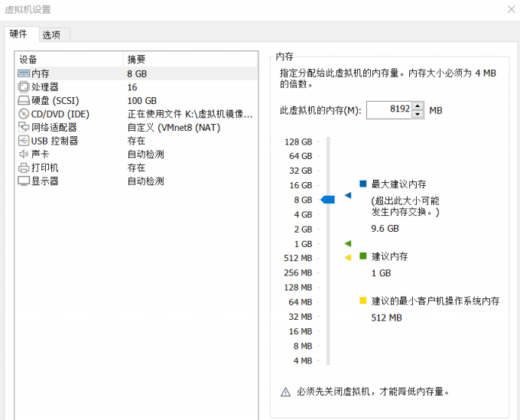Click the network adapter (网络适配器) icon

pyautogui.click(x=23, y=128)
